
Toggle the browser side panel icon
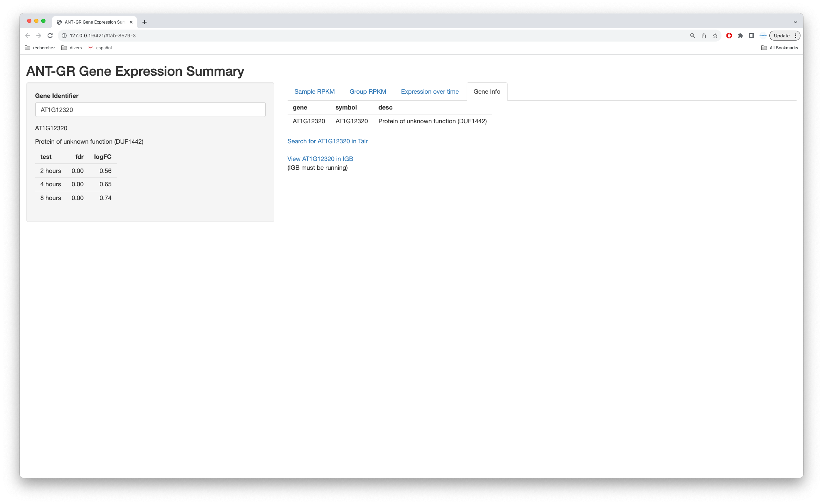pos(752,36)
